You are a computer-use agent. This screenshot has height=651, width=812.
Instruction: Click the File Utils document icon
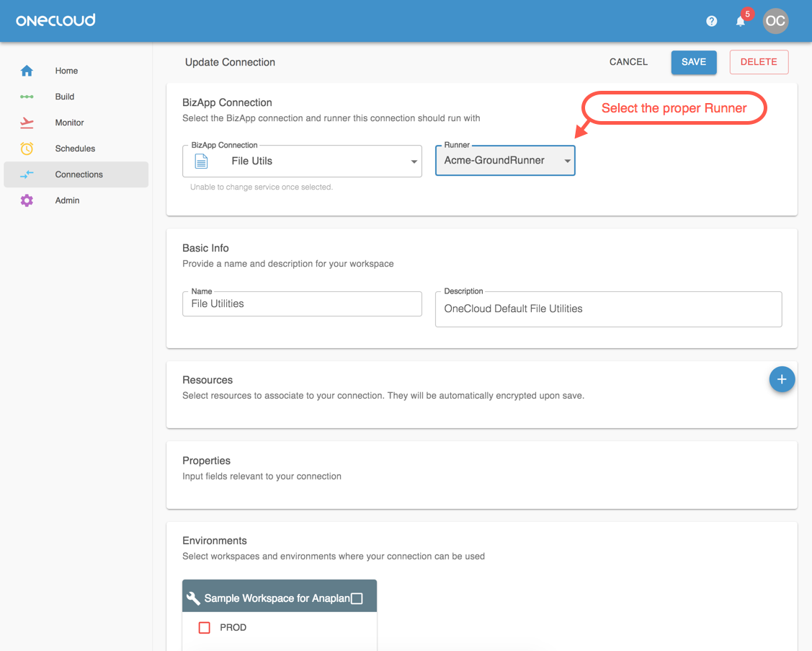(x=202, y=161)
